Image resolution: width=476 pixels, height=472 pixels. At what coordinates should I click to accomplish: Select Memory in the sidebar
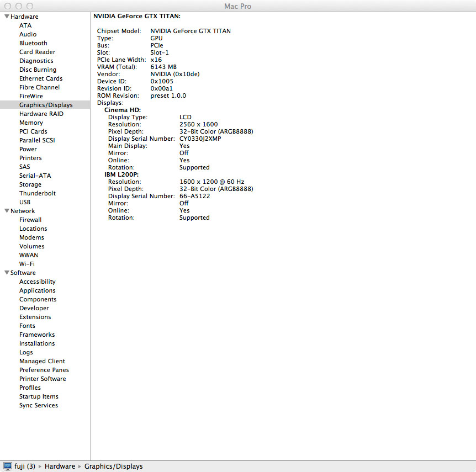(31, 123)
